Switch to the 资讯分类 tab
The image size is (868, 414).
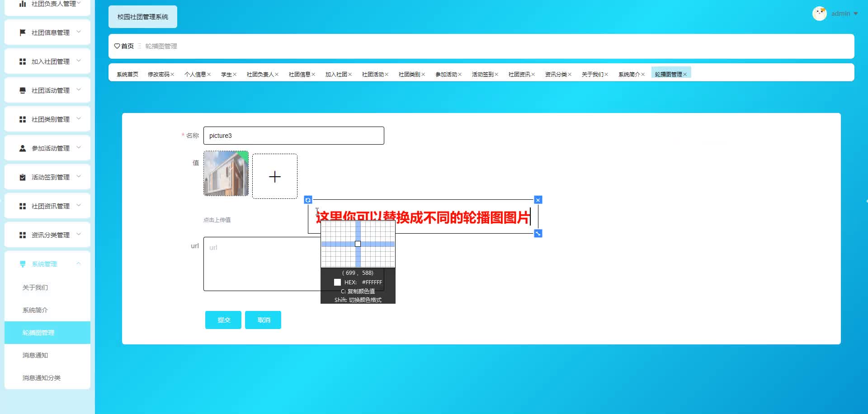(x=556, y=75)
